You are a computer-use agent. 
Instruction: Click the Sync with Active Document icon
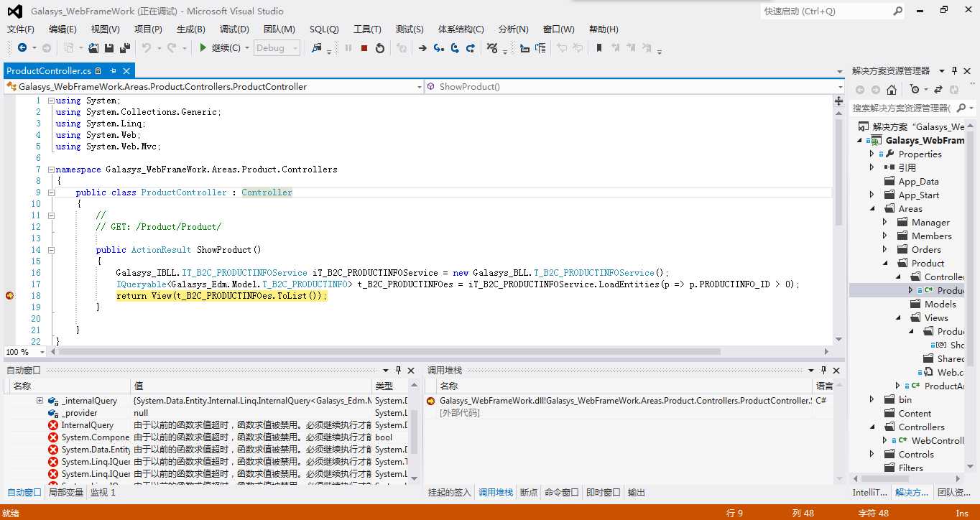pyautogui.click(x=938, y=90)
